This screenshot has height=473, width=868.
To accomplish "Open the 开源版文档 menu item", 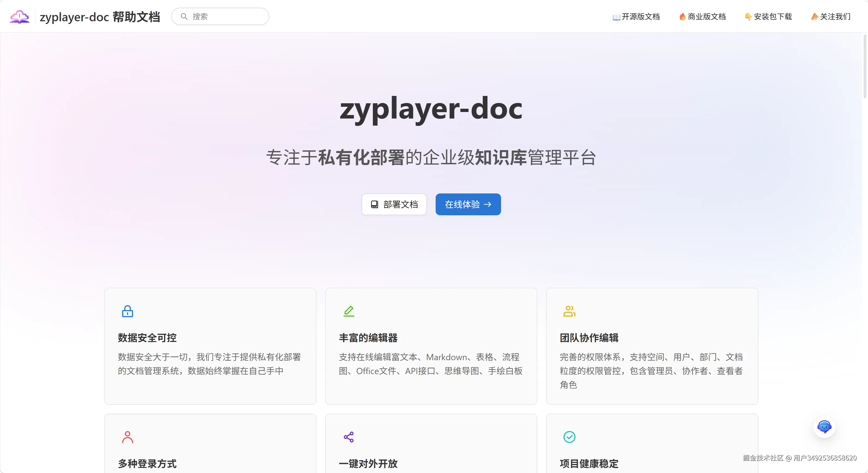I will [x=636, y=17].
